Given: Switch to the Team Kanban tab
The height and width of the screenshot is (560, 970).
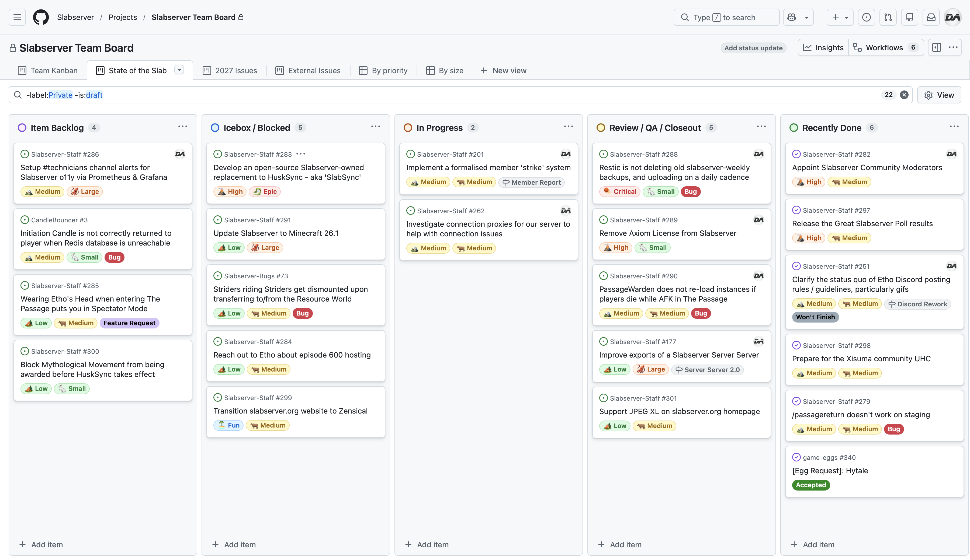Looking at the screenshot, I should pos(48,70).
